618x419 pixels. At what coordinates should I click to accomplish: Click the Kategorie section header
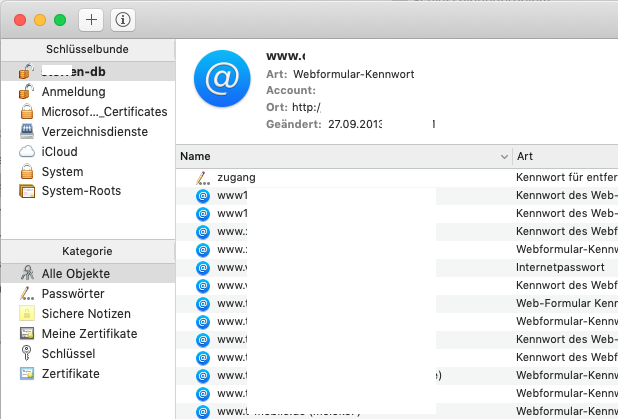87,251
